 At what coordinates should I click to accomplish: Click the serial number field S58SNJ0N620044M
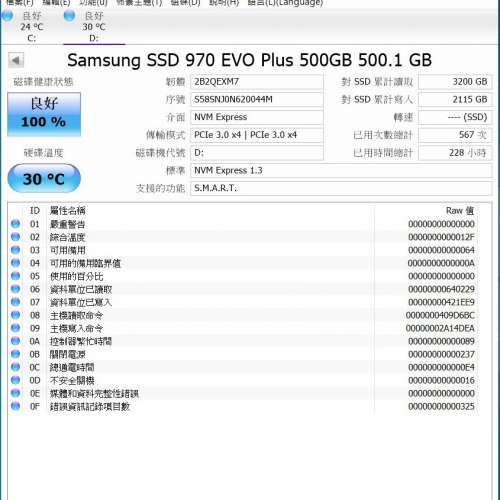257,99
